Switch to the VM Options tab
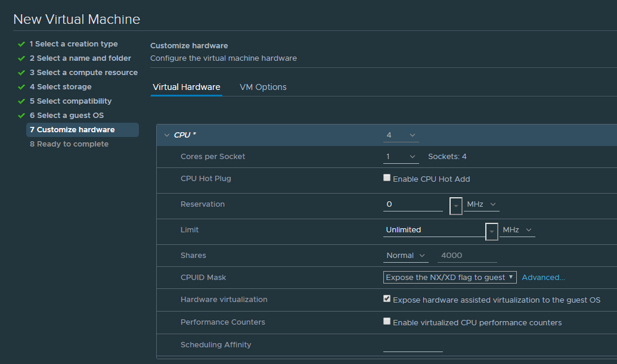 click(263, 87)
